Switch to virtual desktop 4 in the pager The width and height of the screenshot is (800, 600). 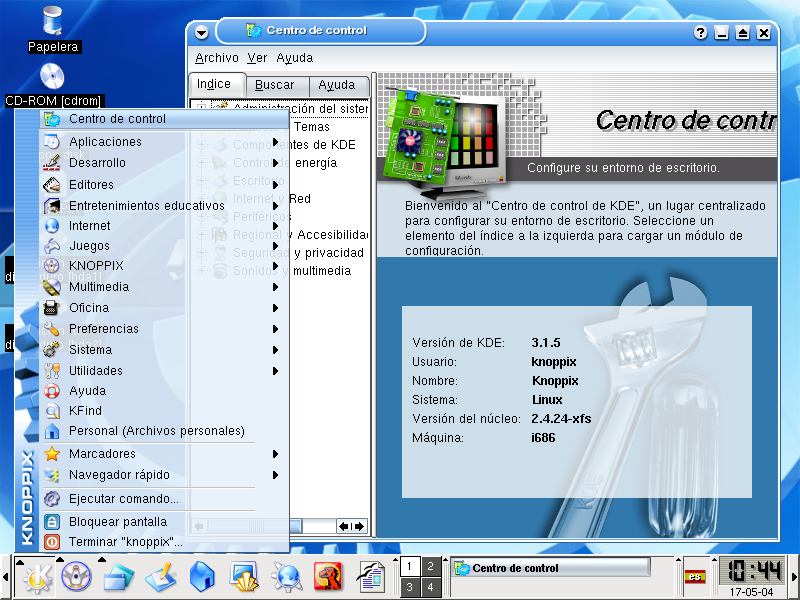click(x=430, y=587)
